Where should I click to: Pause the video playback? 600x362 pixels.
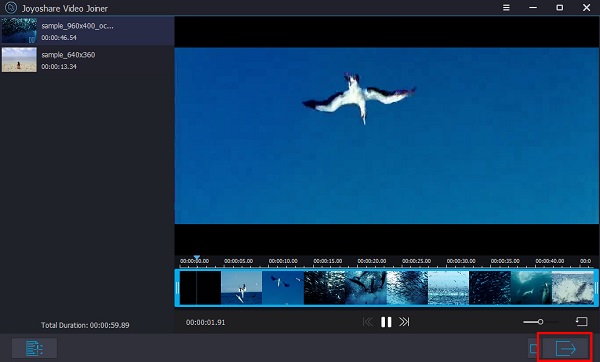click(386, 322)
